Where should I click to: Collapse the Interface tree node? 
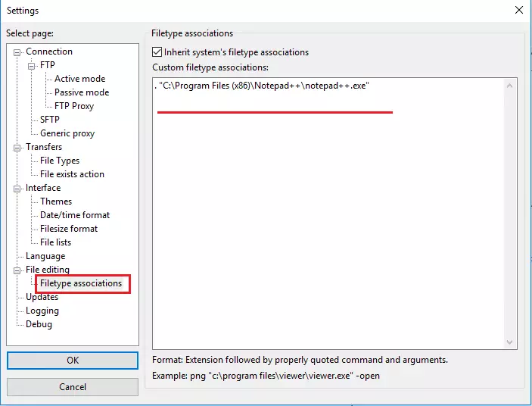tap(17, 189)
